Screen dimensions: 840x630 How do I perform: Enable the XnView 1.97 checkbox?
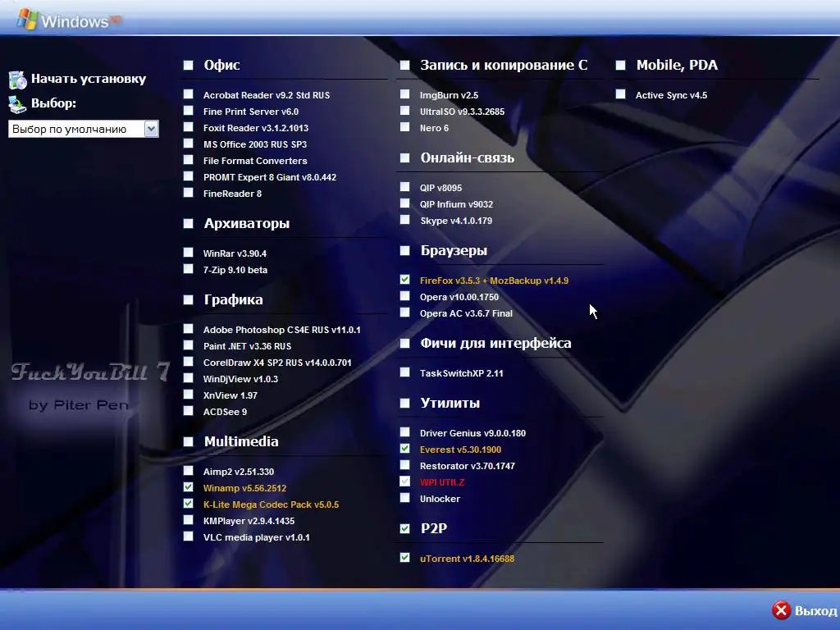[x=188, y=395]
